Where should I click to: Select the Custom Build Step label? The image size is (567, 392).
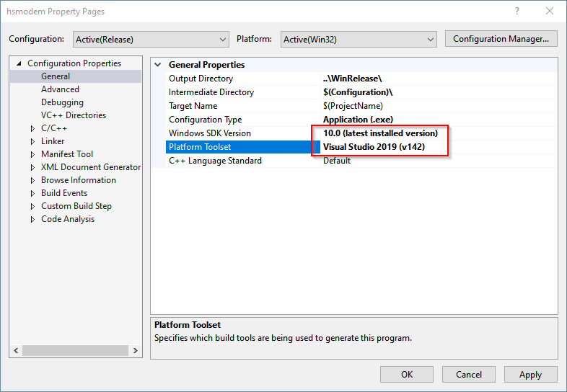76,206
